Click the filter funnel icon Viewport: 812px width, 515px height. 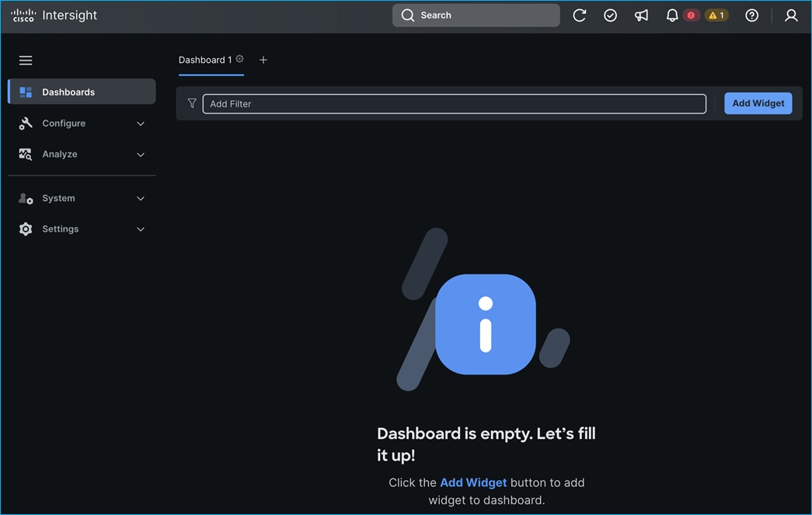192,103
